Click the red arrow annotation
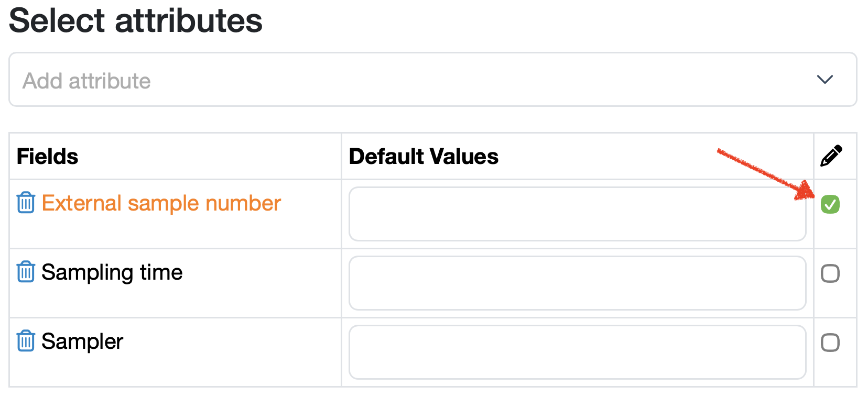 [765, 174]
